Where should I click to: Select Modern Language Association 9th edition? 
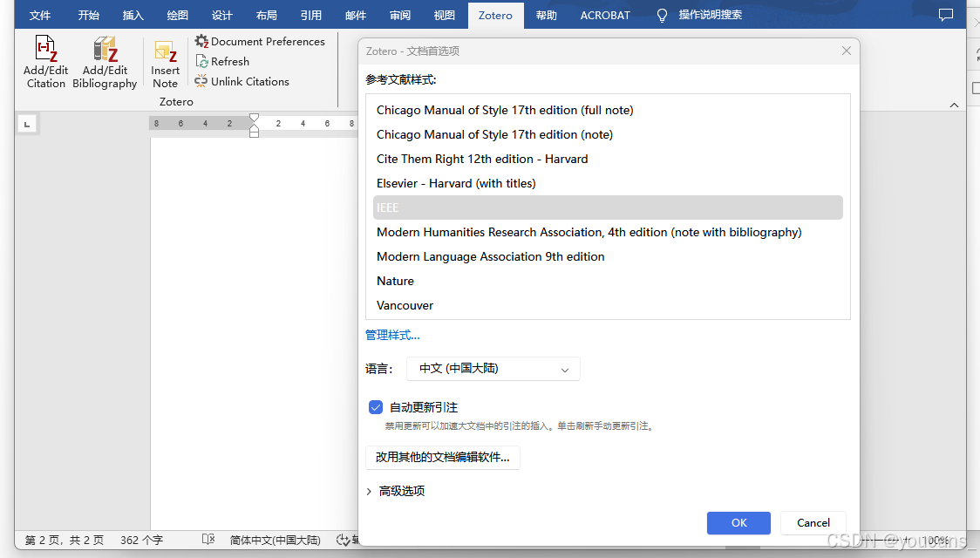pos(608,256)
